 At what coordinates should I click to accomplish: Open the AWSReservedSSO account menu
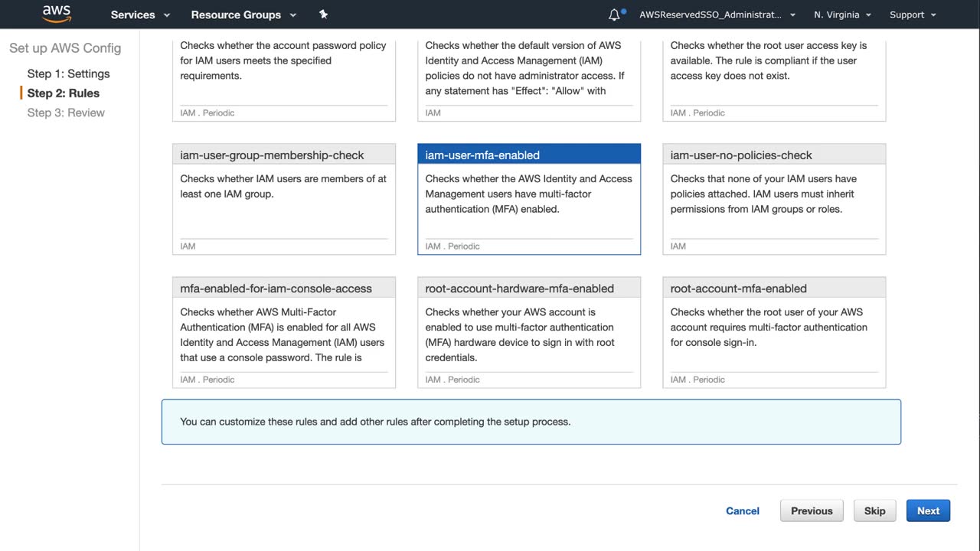click(717, 15)
